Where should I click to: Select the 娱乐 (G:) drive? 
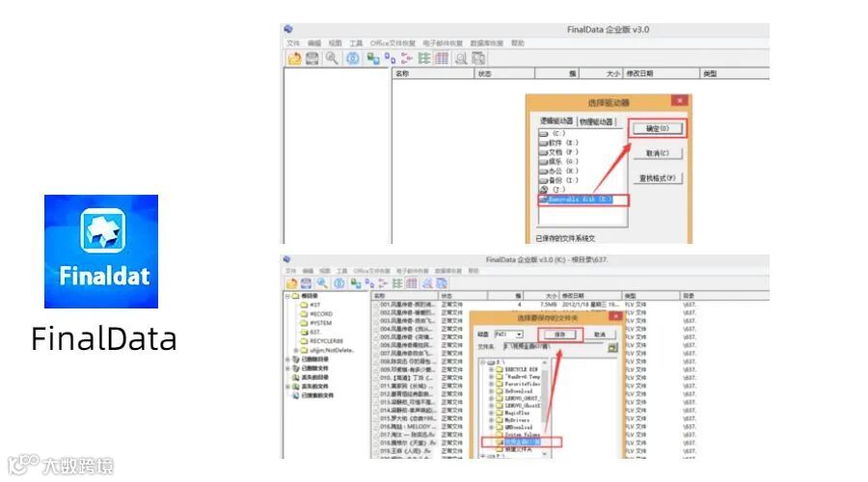click(558, 162)
